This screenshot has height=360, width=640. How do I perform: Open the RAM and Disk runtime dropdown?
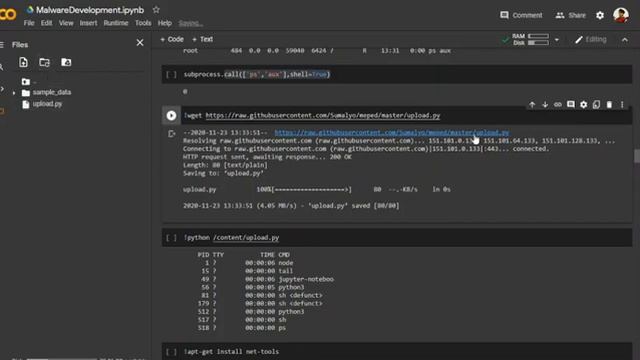(557, 40)
